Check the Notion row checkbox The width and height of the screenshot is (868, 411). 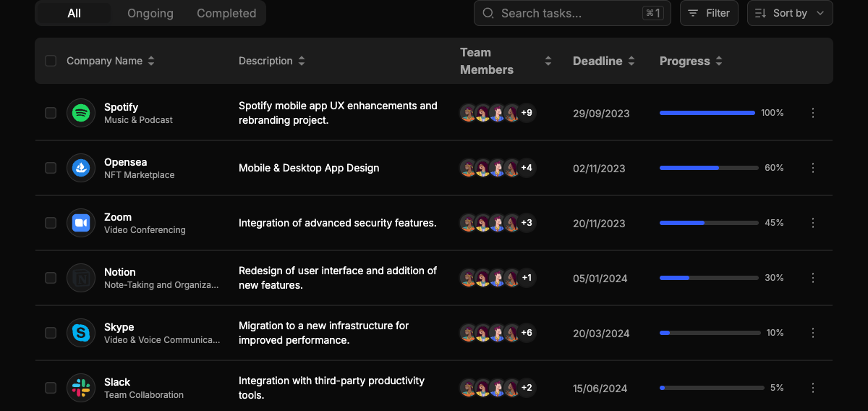(x=51, y=278)
